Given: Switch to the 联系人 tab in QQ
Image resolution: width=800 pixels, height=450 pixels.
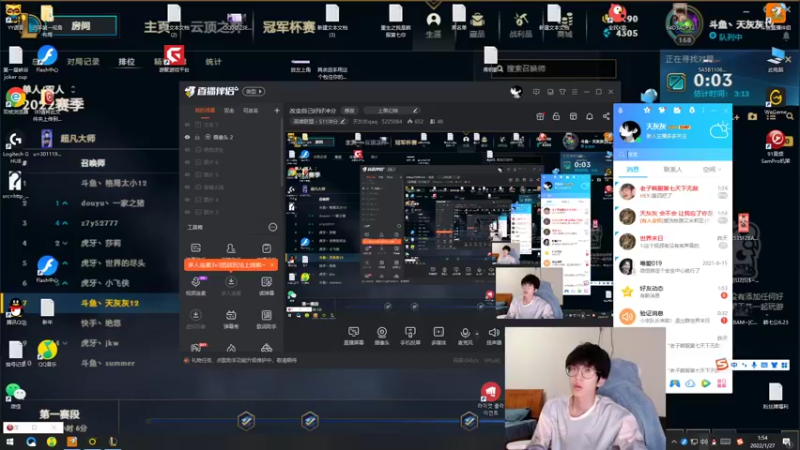Looking at the screenshot, I should (672, 169).
